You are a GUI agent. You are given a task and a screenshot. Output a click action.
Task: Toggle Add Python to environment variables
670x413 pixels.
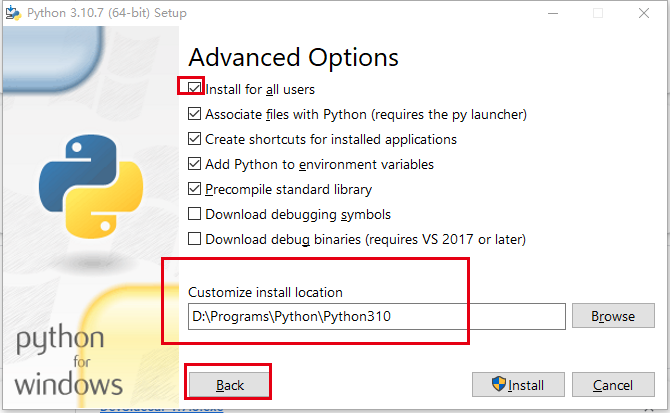click(x=194, y=164)
